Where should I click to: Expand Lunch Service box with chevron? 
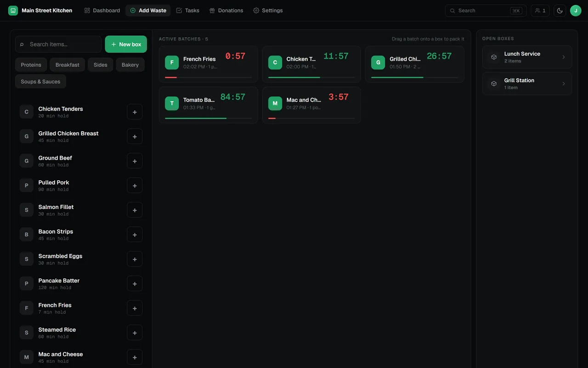(564, 57)
